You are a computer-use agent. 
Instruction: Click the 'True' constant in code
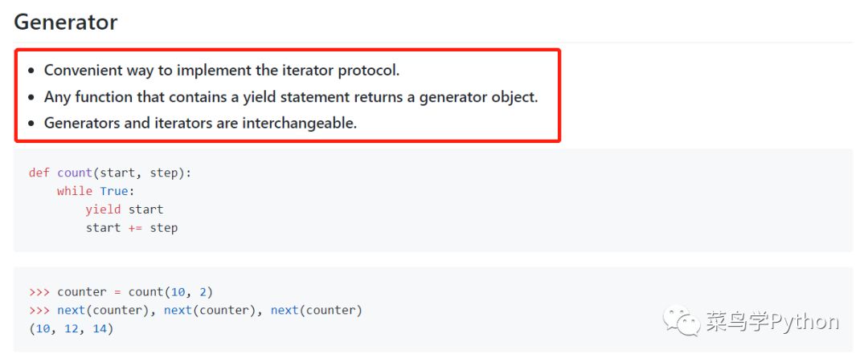(x=114, y=191)
